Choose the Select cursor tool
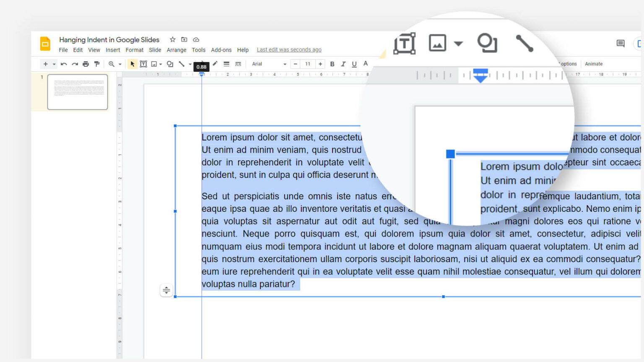 (132, 64)
